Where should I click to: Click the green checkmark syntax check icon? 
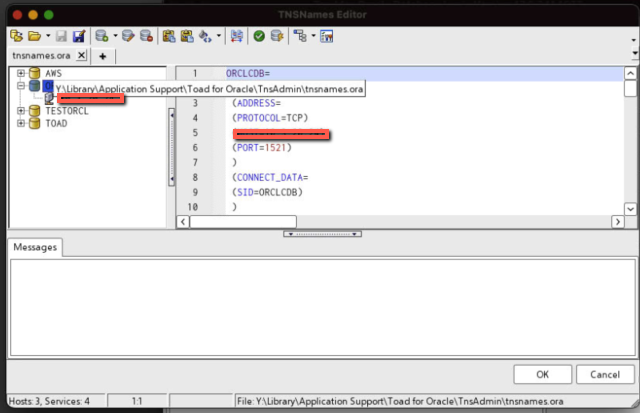tap(259, 36)
